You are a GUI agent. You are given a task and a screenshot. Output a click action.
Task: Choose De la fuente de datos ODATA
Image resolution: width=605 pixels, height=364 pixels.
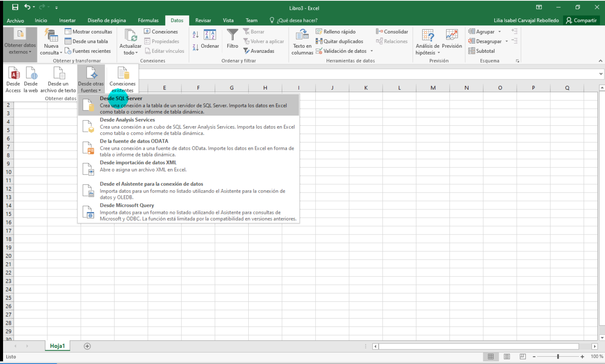tap(189, 147)
